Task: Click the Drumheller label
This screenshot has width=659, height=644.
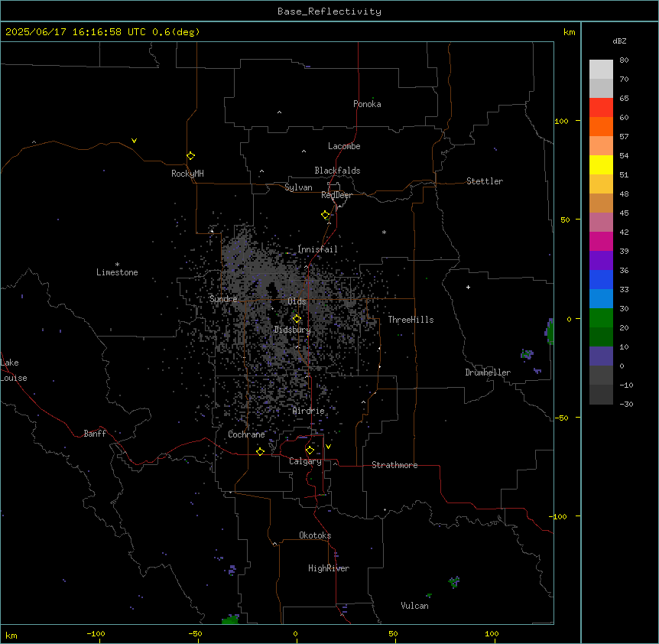Action: coord(488,372)
